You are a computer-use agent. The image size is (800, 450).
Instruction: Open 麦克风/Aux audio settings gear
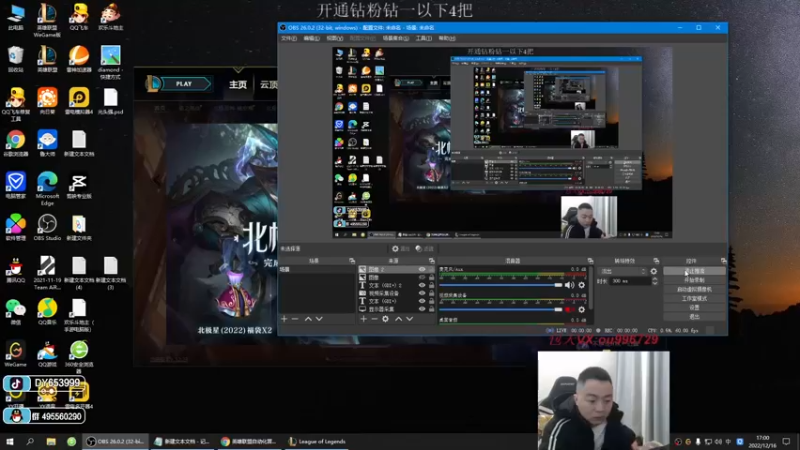coord(582,285)
